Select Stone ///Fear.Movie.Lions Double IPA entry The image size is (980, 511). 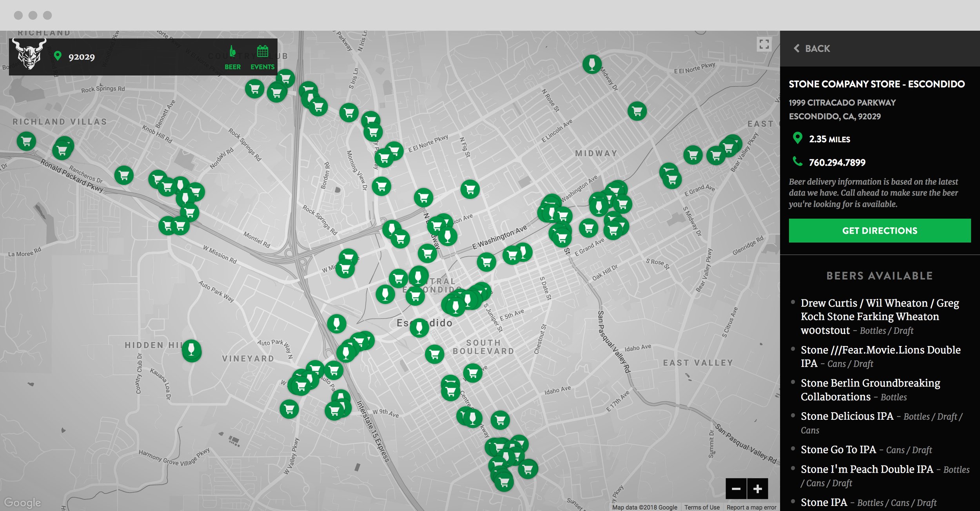point(880,357)
